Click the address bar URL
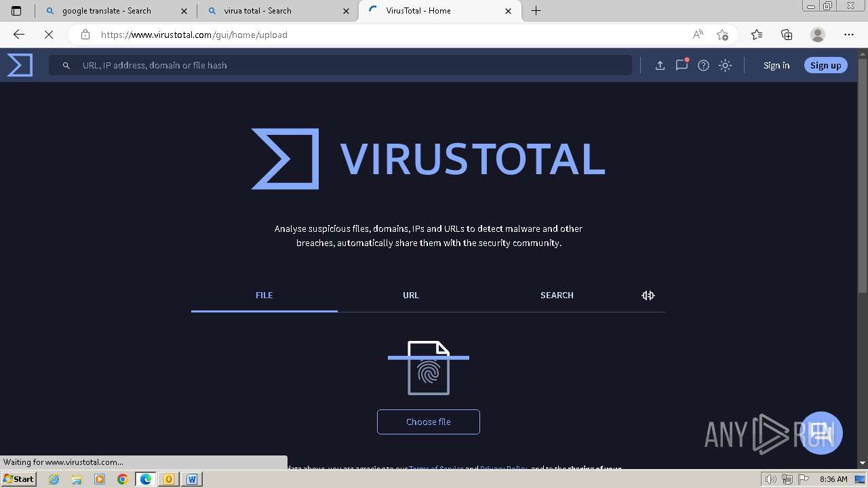 pyautogui.click(x=194, y=35)
